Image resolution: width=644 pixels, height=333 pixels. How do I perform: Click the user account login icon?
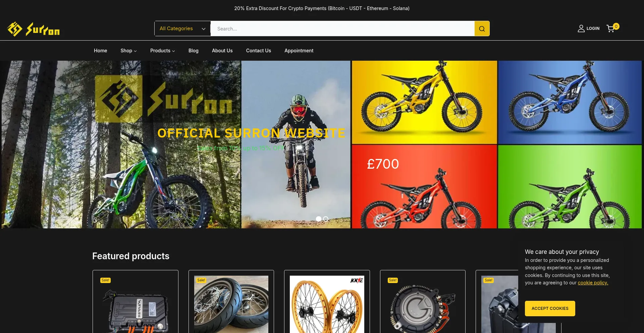581,29
